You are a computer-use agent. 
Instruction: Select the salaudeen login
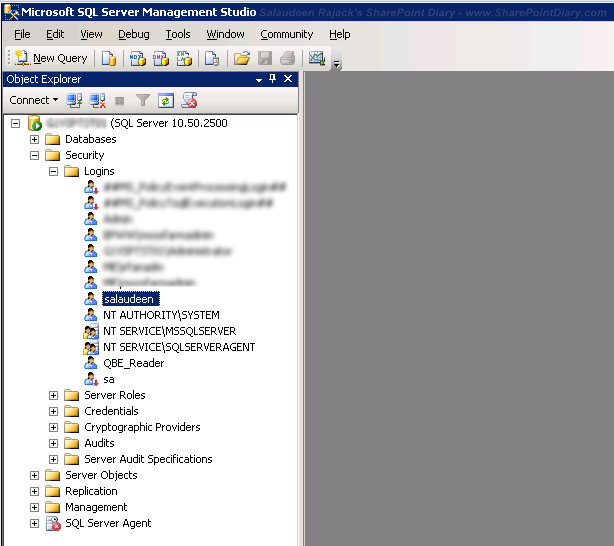[130, 299]
